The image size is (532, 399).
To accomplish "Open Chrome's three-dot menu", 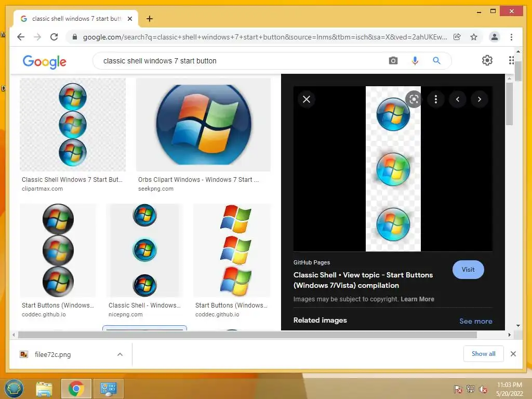I will click(x=511, y=37).
